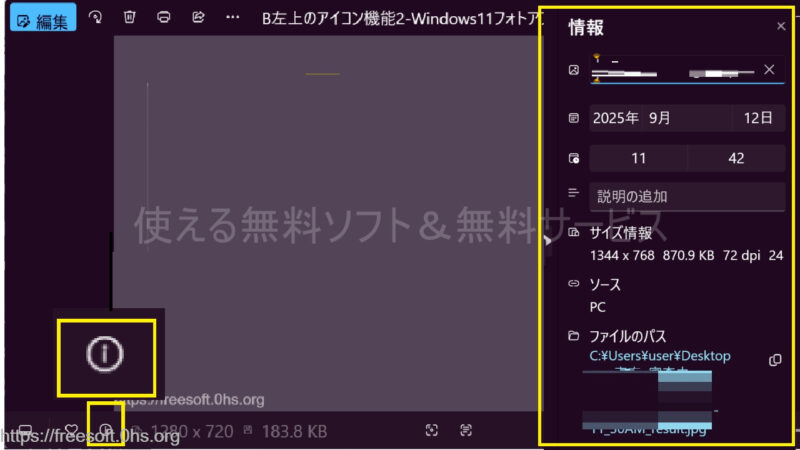
Task: Click the scan text icon in the bottom bar
Action: point(466,431)
